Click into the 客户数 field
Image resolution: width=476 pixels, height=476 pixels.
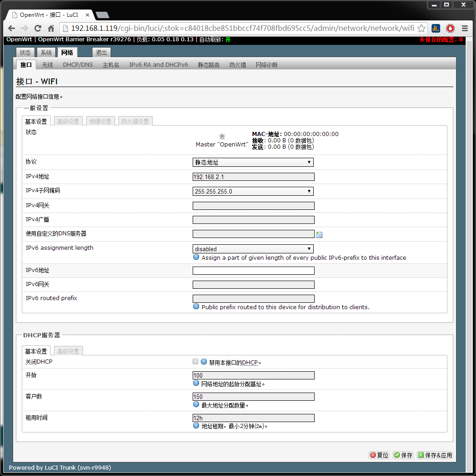click(253, 397)
